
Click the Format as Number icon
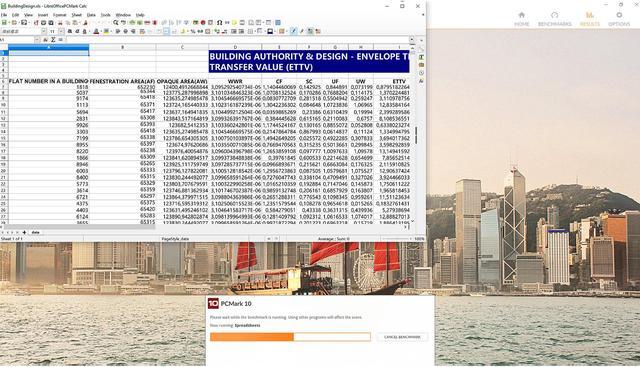click(200, 31)
